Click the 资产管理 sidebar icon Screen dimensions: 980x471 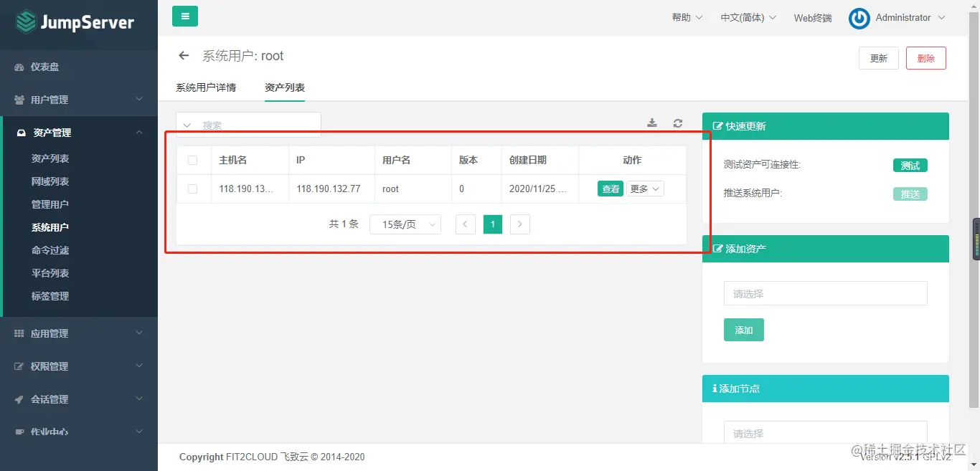point(19,132)
